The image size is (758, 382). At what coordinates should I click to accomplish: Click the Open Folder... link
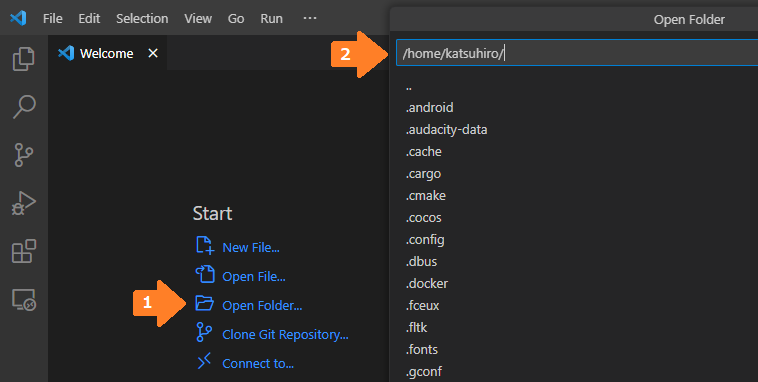(262, 306)
